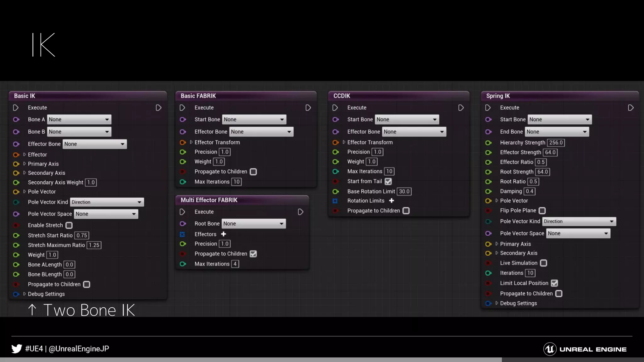Click the CCDIK execute output pin
The height and width of the screenshot is (362, 644).
pos(461,108)
